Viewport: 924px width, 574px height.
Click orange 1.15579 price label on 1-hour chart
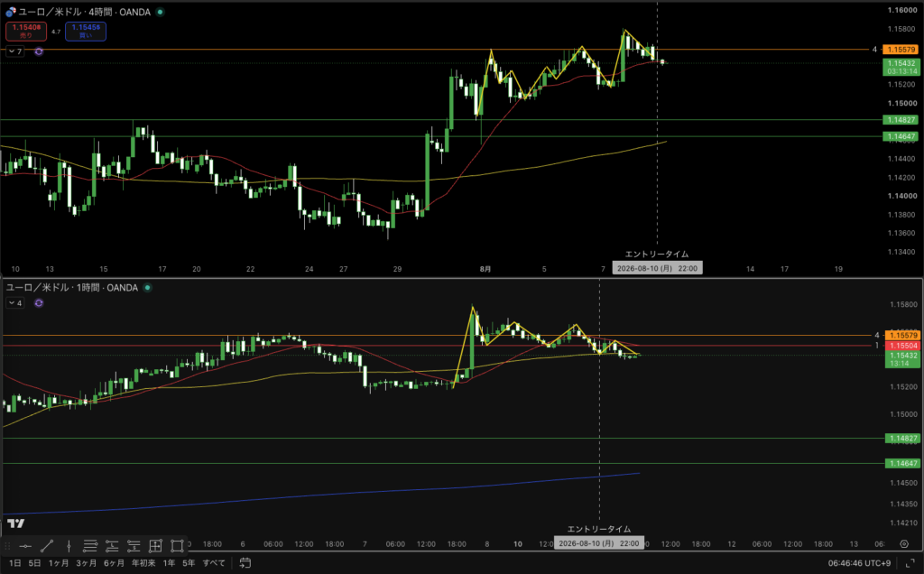902,336
